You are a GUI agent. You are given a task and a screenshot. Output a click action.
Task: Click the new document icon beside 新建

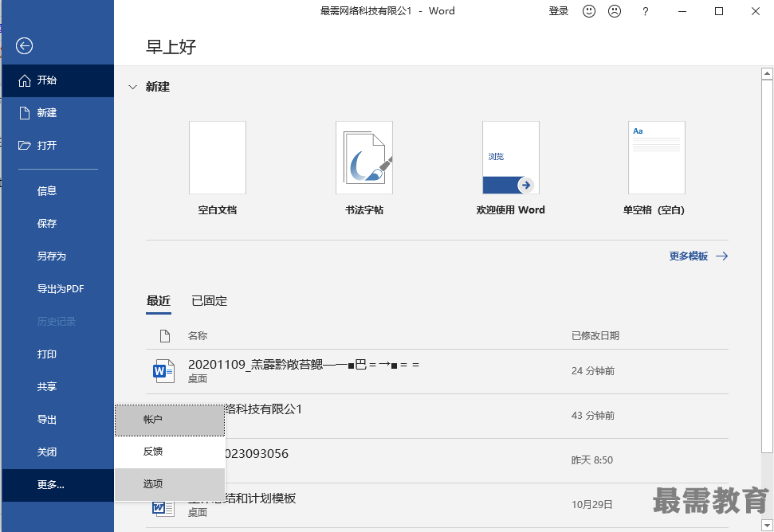point(25,113)
